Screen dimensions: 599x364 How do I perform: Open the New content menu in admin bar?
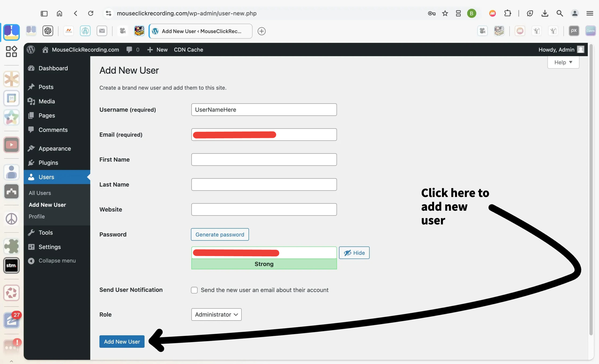(157, 50)
